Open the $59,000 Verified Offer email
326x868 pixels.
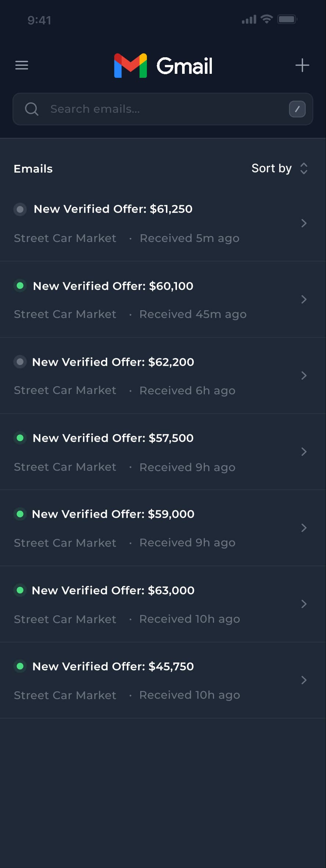click(113, 514)
